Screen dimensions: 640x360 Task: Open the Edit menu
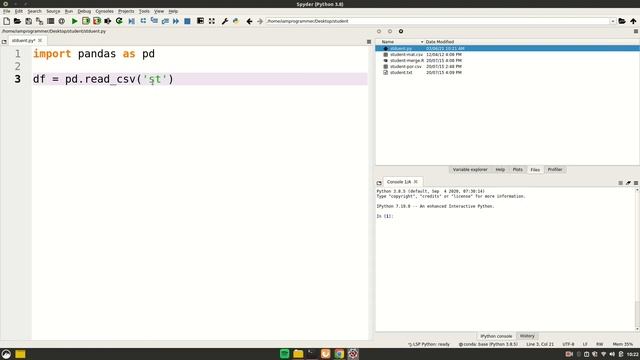click(x=19, y=11)
